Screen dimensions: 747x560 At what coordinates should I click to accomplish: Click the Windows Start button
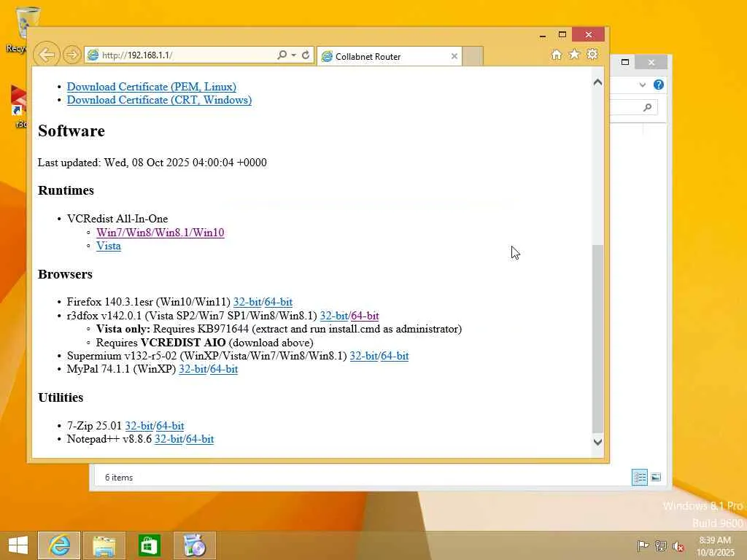18,545
